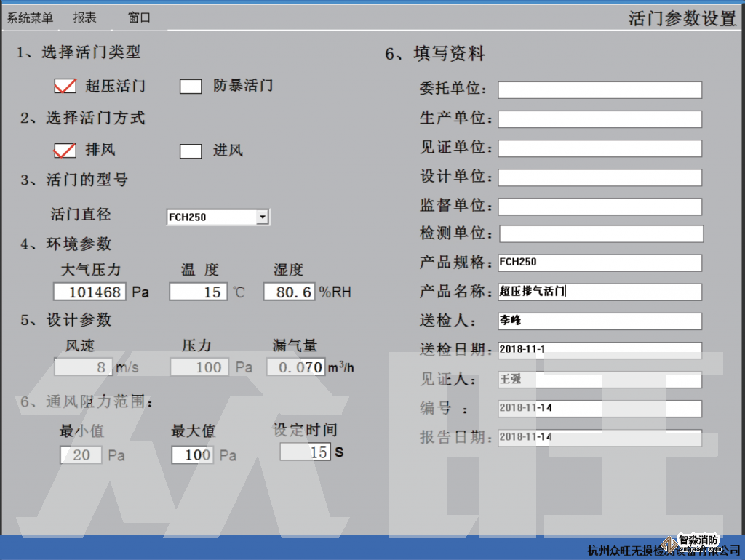Click the 委托单位 text box

599,90
